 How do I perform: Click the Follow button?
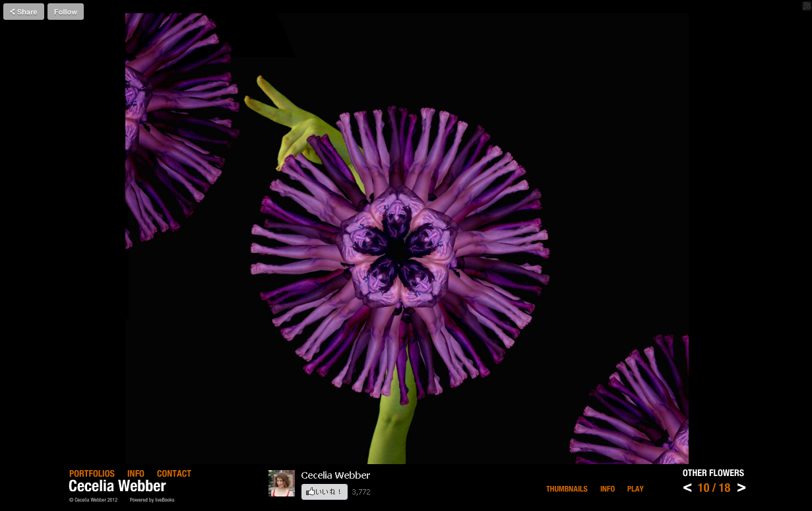pos(65,12)
